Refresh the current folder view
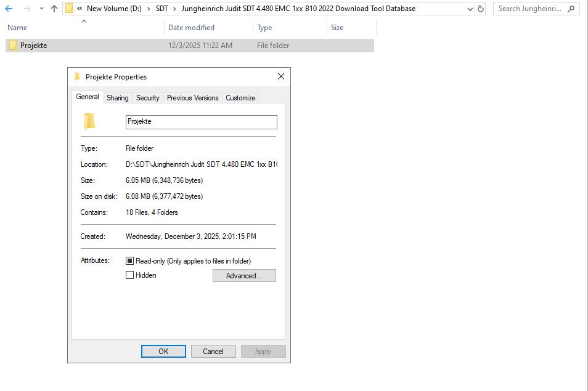 (x=481, y=9)
